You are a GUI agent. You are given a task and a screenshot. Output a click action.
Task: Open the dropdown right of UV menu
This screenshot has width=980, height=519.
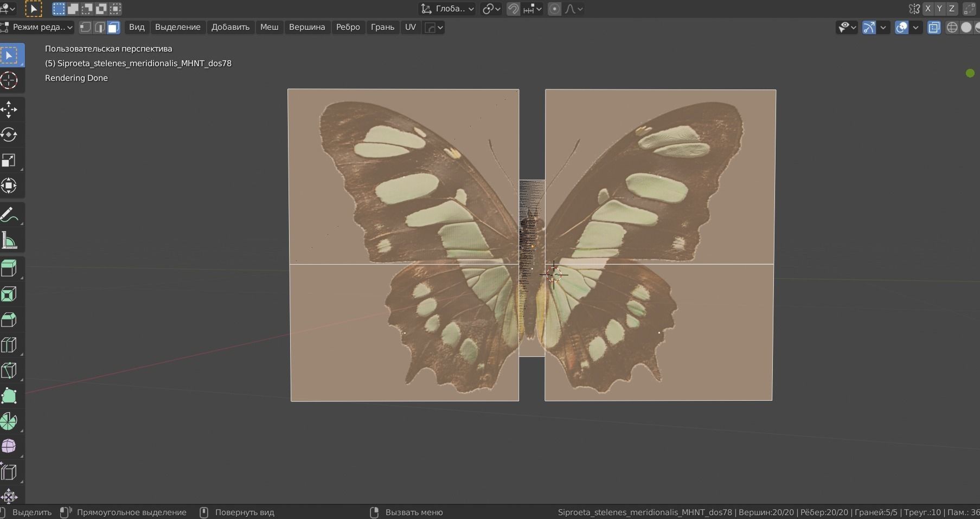pyautogui.click(x=433, y=27)
